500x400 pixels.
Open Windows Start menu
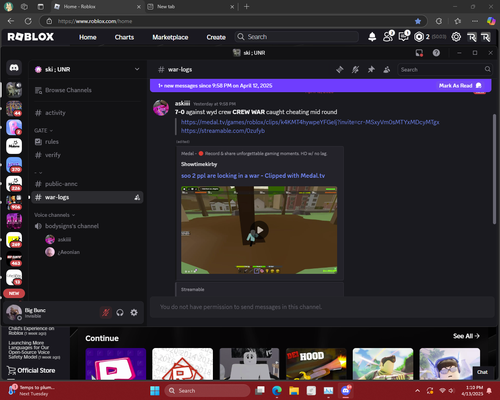[x=155, y=390]
